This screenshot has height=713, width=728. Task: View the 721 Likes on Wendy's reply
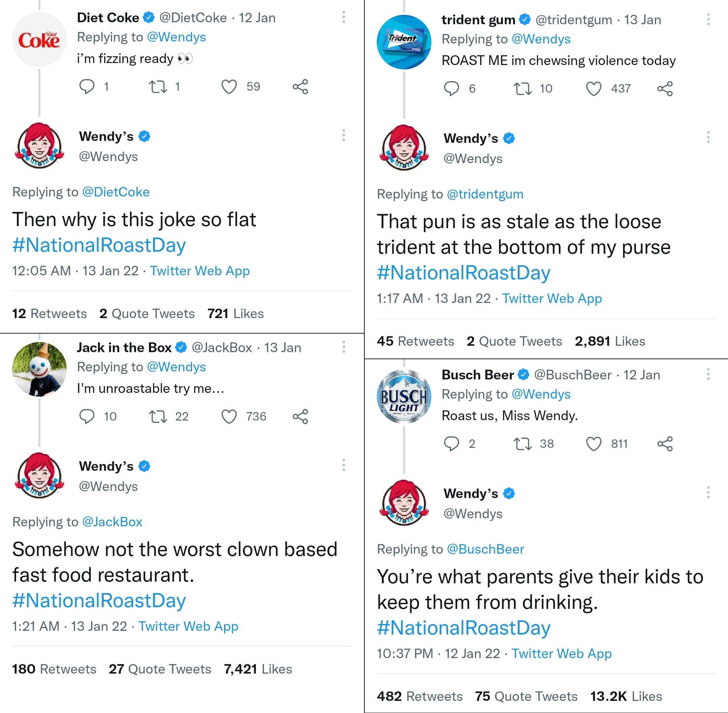coord(236,313)
